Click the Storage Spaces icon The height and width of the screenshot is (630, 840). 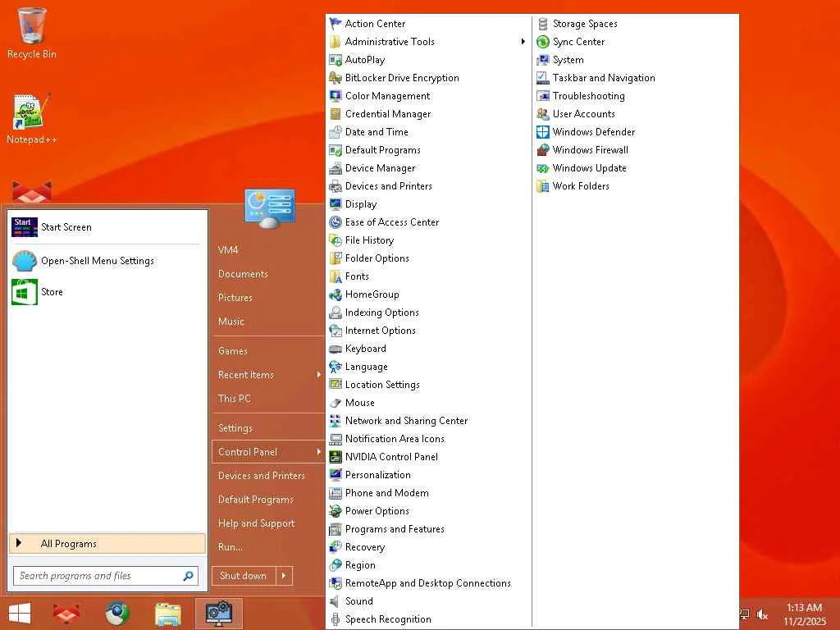(x=543, y=24)
